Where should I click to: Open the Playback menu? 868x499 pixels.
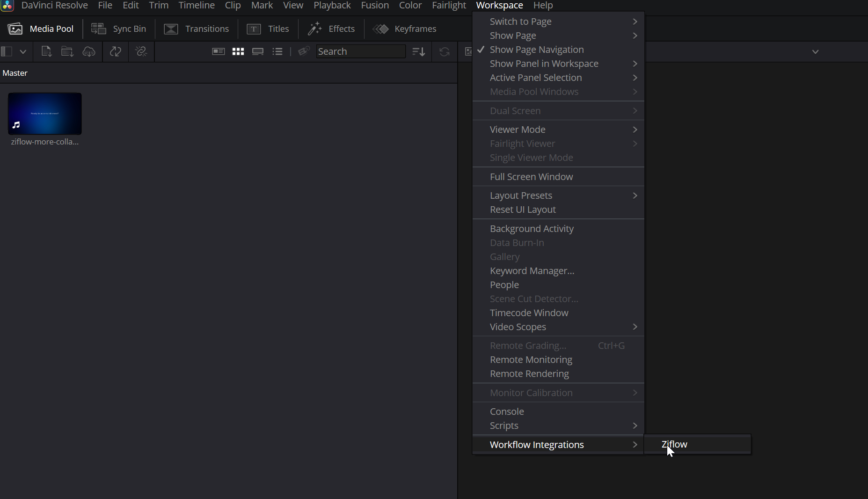click(332, 6)
